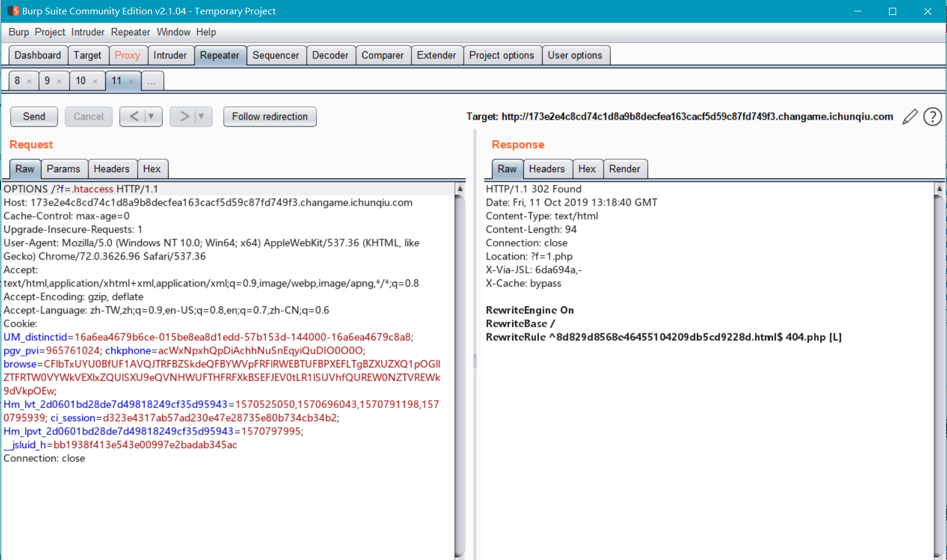Select the Repeater tool tab
The image size is (947, 560).
click(220, 55)
